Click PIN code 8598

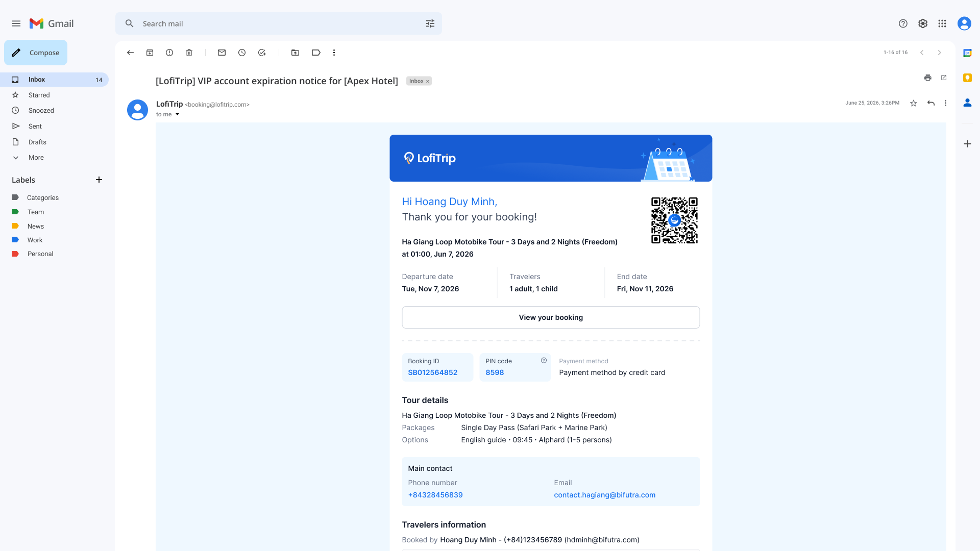(495, 372)
